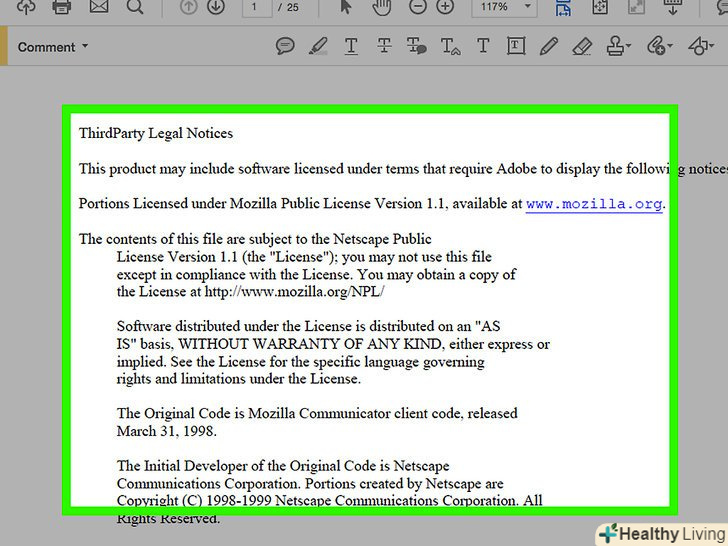Open the search magnifier tool

[x=135, y=6]
